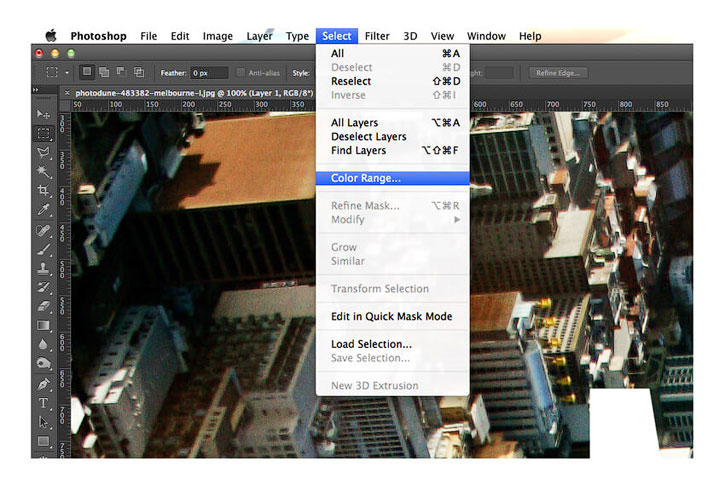Open the Help menu
The image size is (725, 496).
(x=530, y=36)
